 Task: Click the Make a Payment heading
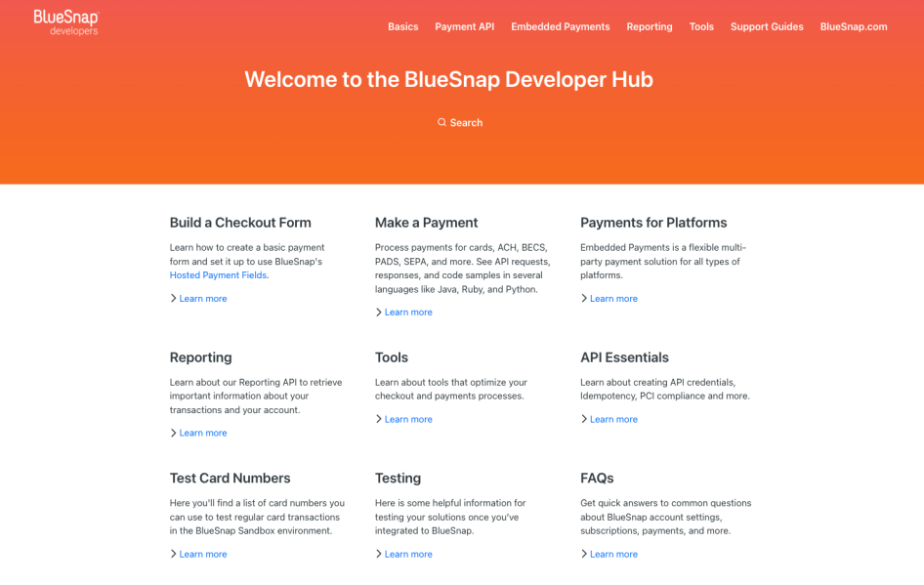tap(427, 223)
